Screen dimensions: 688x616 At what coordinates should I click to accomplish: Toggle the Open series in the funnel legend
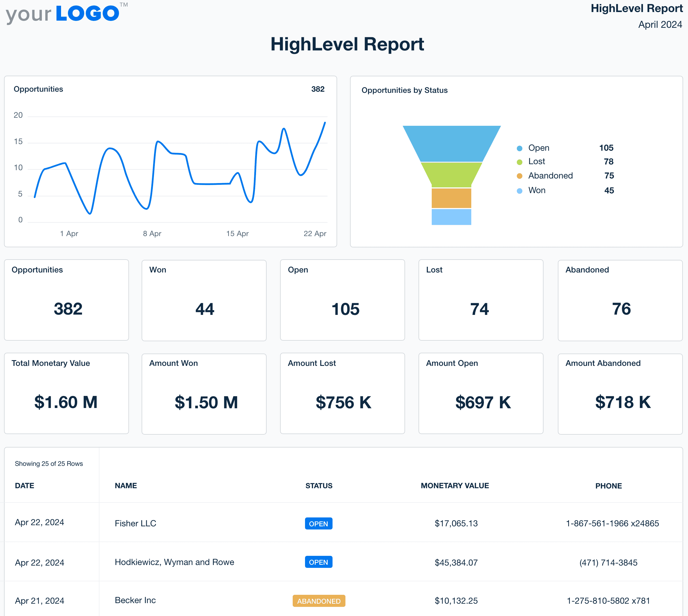538,148
